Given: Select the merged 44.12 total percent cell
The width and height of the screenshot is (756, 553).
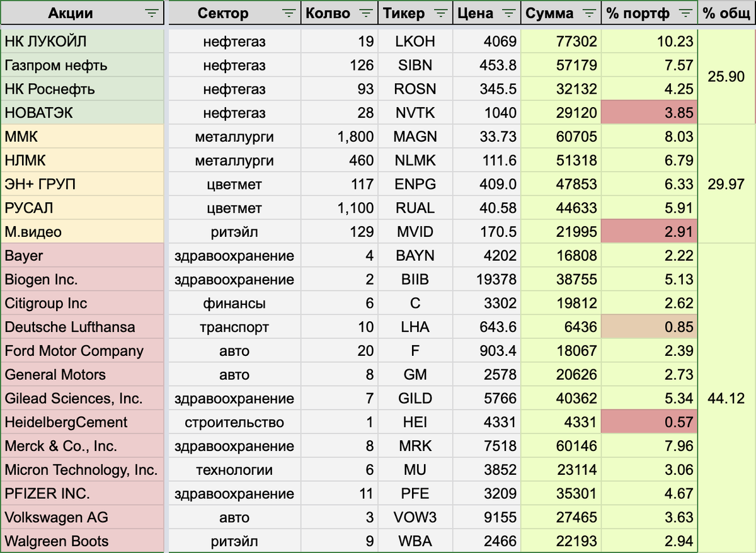Looking at the screenshot, I should click(726, 398).
